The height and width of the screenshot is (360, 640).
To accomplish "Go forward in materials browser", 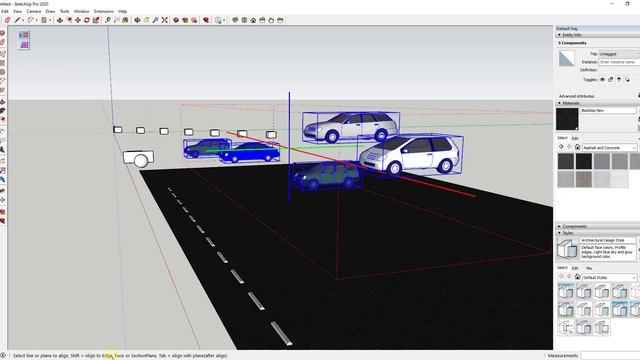I will tap(569, 147).
